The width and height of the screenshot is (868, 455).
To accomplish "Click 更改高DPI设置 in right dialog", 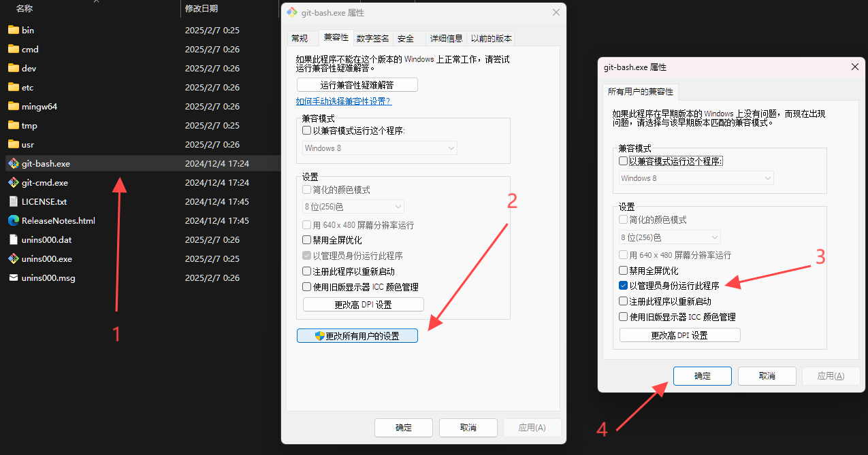I will click(x=679, y=335).
